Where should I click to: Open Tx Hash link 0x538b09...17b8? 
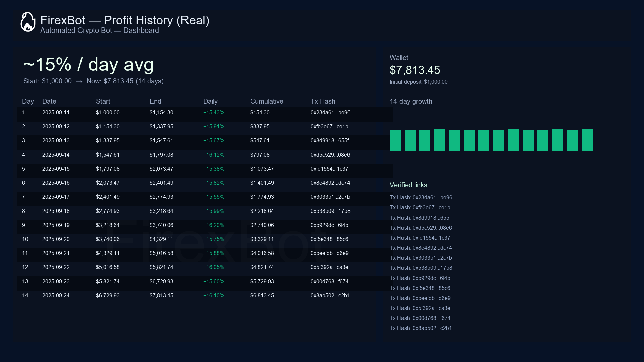[421, 268]
